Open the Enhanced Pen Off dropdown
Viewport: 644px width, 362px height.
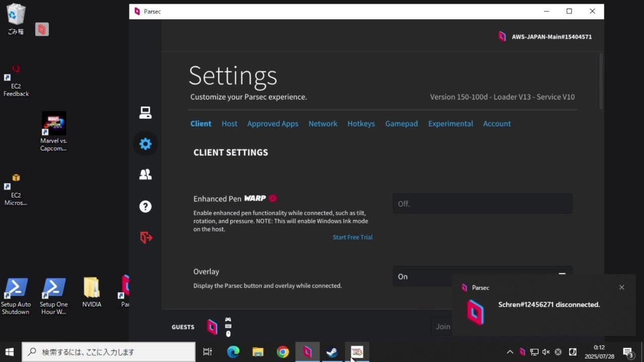click(482, 204)
